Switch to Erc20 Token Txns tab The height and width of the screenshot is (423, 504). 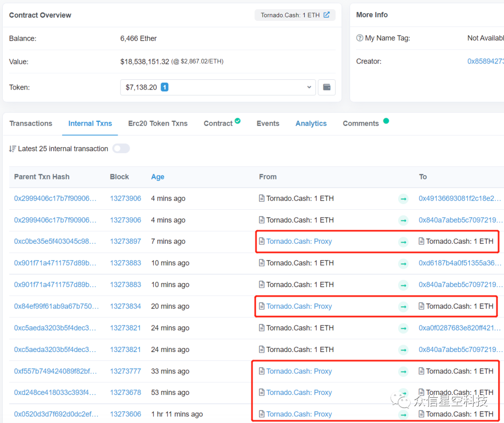pyautogui.click(x=158, y=124)
